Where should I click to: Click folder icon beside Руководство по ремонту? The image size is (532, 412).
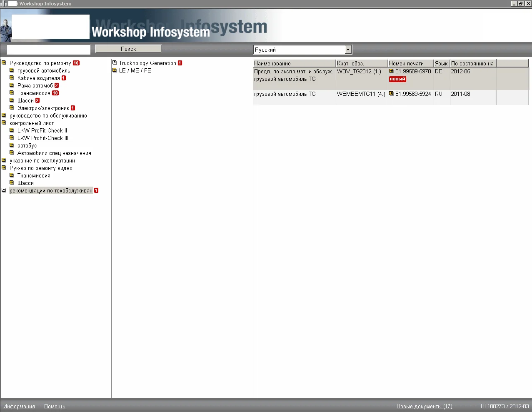[x=4, y=63]
